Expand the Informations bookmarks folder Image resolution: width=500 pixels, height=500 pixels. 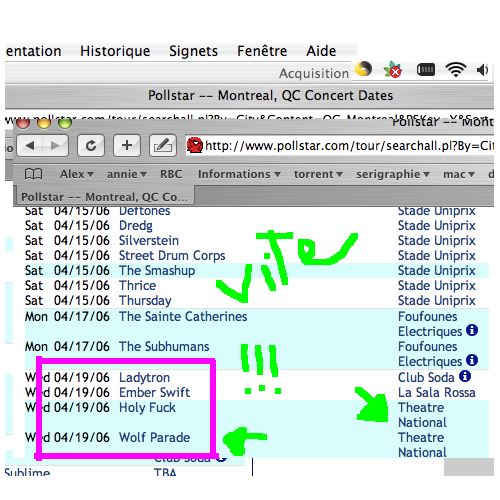[x=239, y=174]
